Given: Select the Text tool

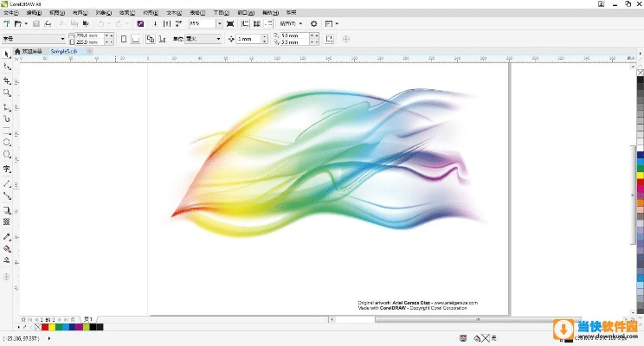Looking at the screenshot, I should 7,169.
